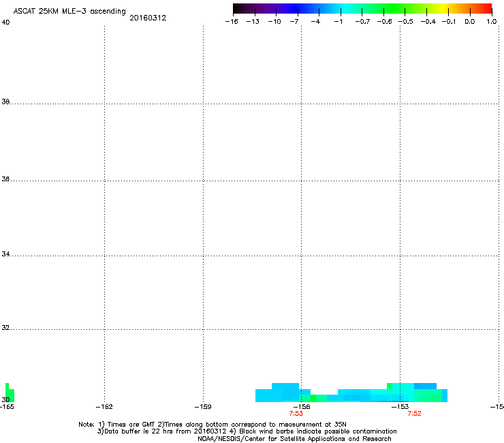Click the color bar label -1
This screenshot has width=504, height=443.
point(338,22)
